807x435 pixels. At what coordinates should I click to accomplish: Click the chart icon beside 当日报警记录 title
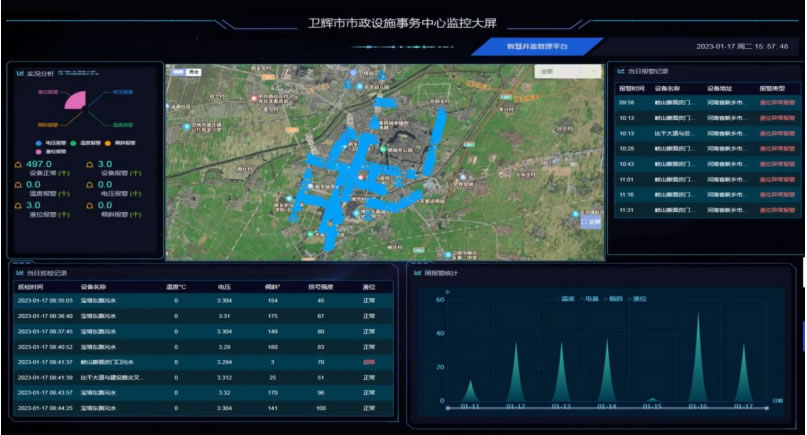(x=621, y=71)
